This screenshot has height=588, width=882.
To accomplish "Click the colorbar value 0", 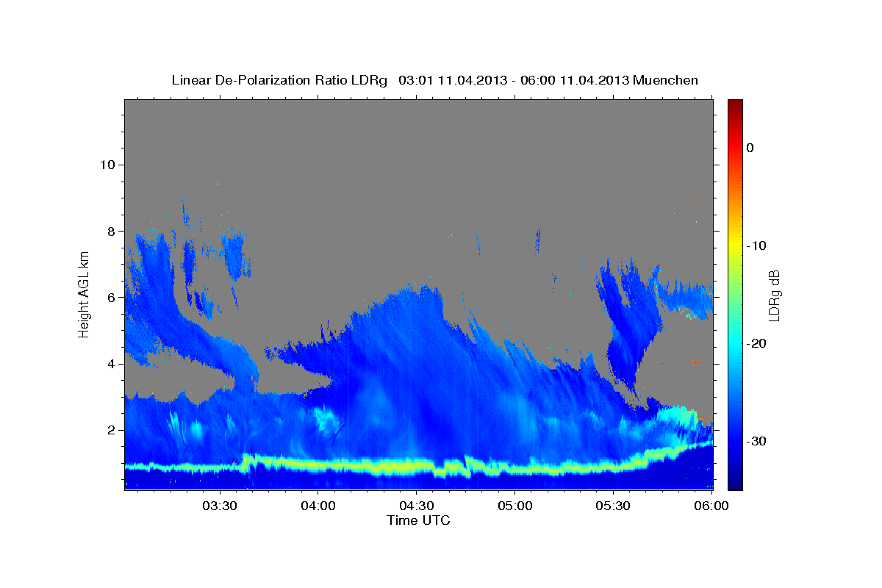I will 750,148.
